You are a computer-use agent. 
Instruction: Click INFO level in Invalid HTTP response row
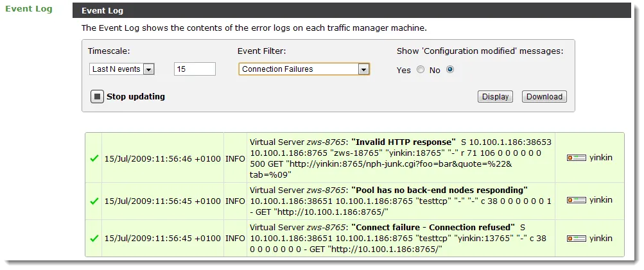click(x=236, y=159)
